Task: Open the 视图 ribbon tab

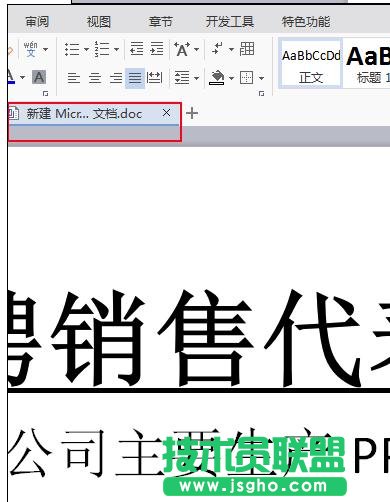Action: click(99, 22)
